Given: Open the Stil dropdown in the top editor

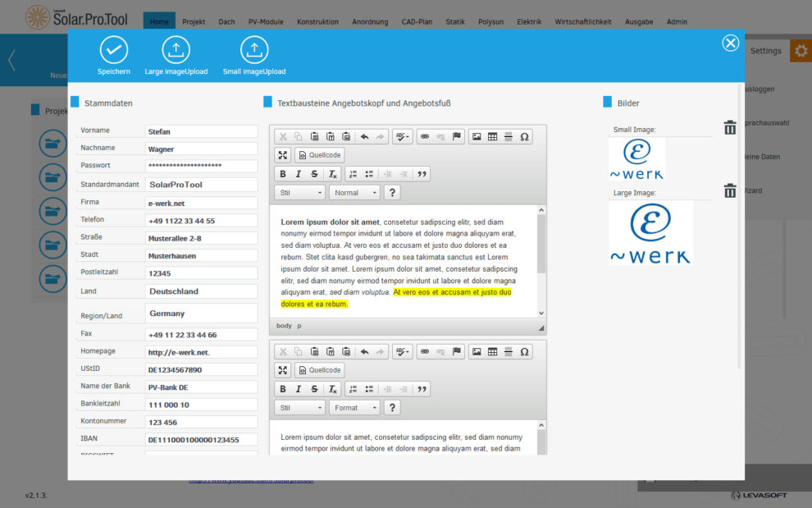Looking at the screenshot, I should point(300,193).
